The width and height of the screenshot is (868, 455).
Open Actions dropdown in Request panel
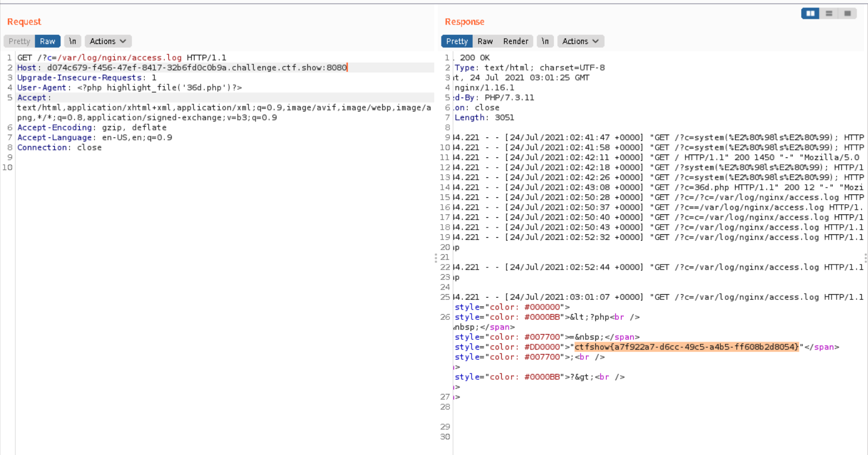point(108,41)
